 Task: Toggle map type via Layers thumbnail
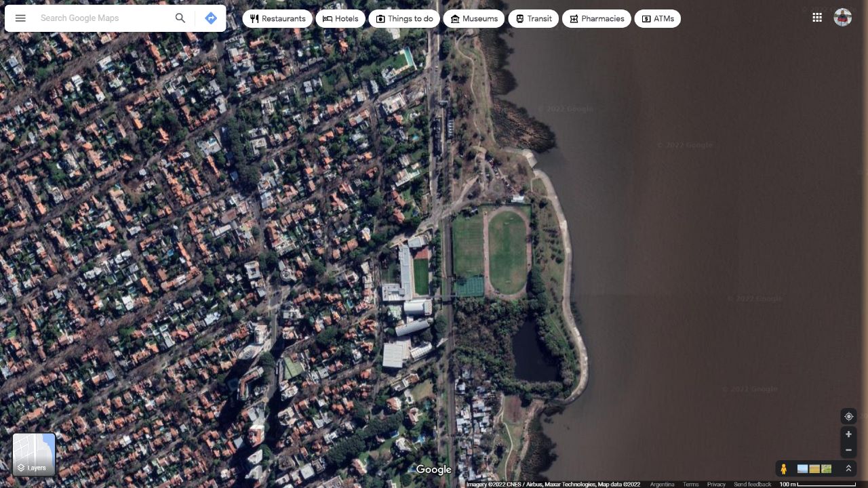click(34, 454)
